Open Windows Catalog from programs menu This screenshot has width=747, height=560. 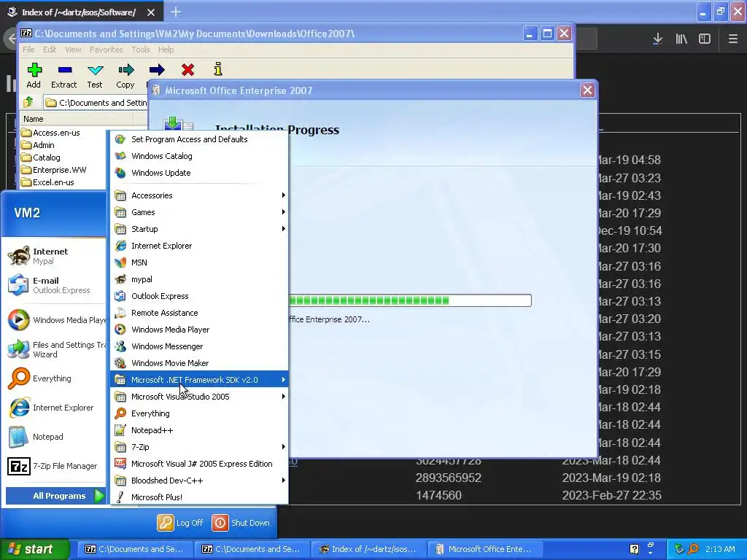[x=161, y=156]
